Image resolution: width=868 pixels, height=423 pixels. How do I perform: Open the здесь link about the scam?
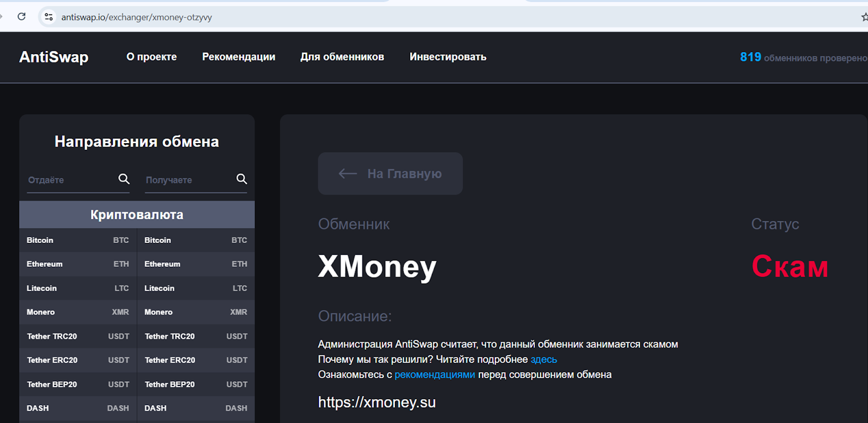point(544,360)
